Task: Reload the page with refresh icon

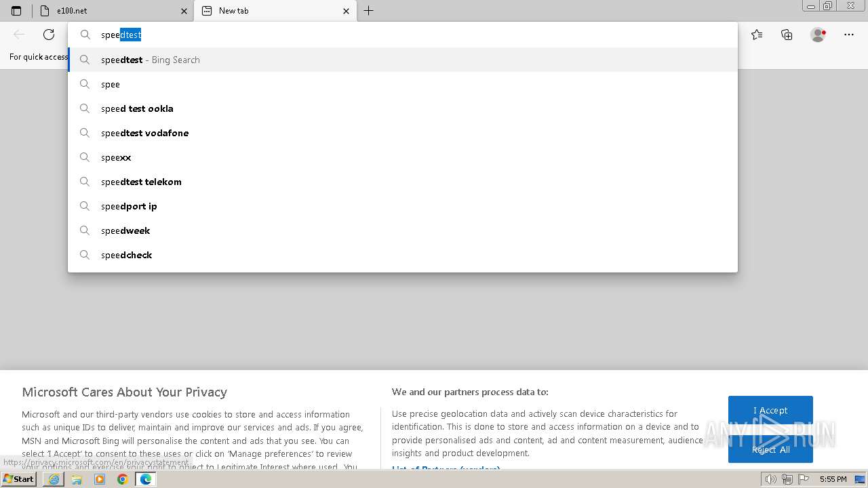Action: tap(49, 35)
